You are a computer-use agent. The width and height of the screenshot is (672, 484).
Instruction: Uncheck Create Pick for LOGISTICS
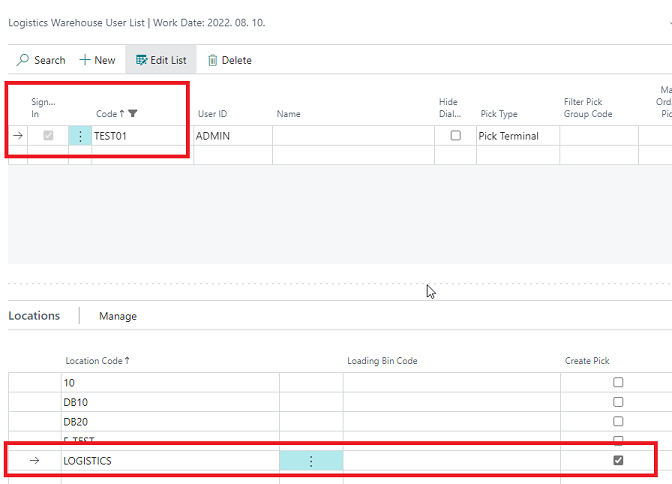618,461
